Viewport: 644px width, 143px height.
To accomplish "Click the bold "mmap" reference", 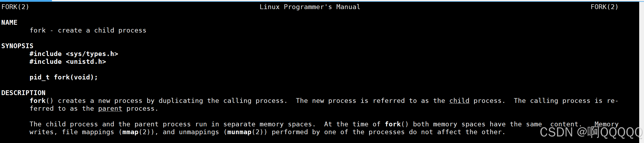I will click(130, 132).
